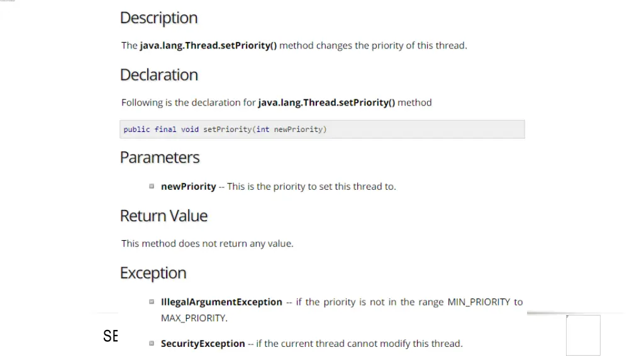This screenshot has height=362, width=644.
Task: Click the Description heading
Action: (x=158, y=18)
